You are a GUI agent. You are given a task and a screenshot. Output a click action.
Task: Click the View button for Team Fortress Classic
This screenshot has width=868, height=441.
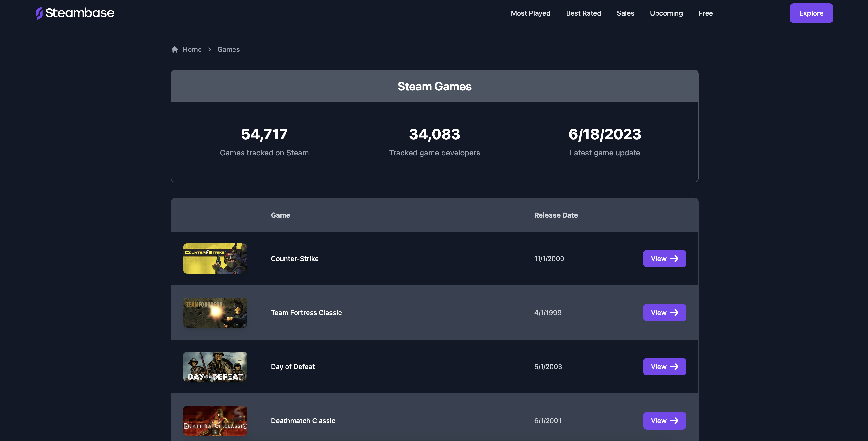click(664, 313)
